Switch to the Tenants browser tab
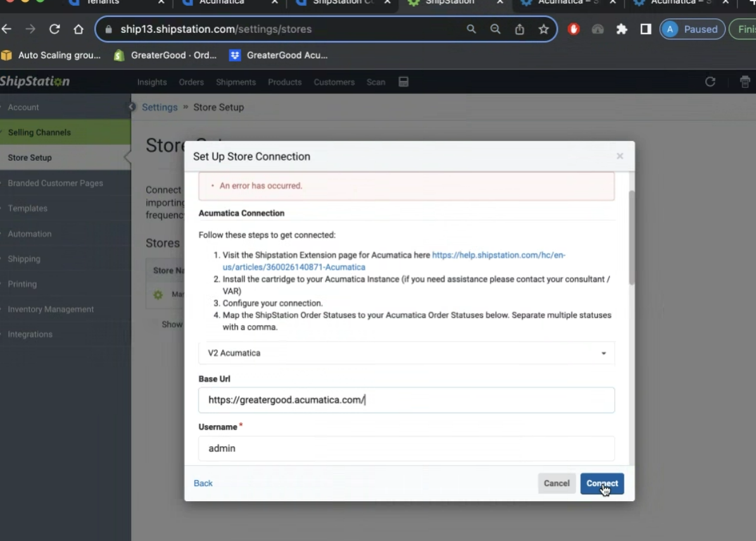The height and width of the screenshot is (541, 756). (116, 3)
